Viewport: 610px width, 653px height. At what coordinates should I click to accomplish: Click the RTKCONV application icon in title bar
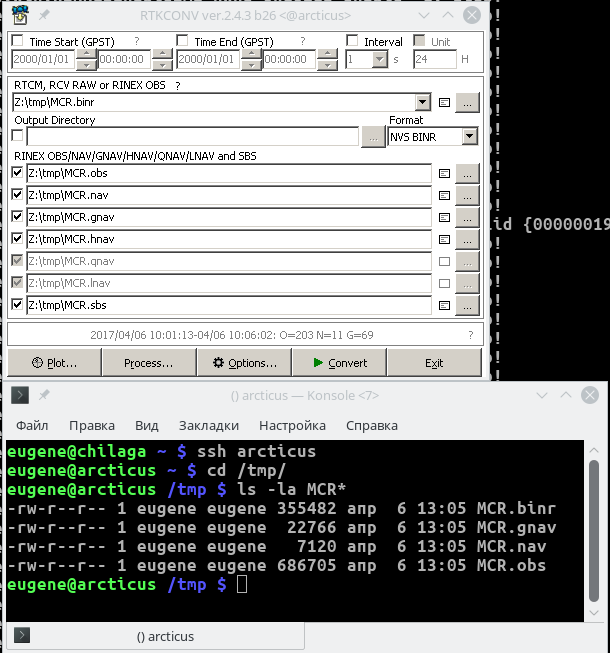[x=19, y=15]
